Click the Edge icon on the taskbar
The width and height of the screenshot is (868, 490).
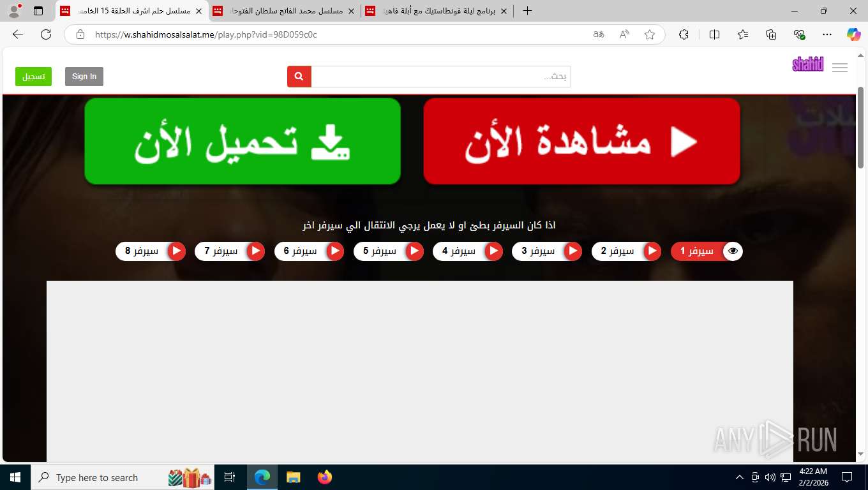coord(262,477)
